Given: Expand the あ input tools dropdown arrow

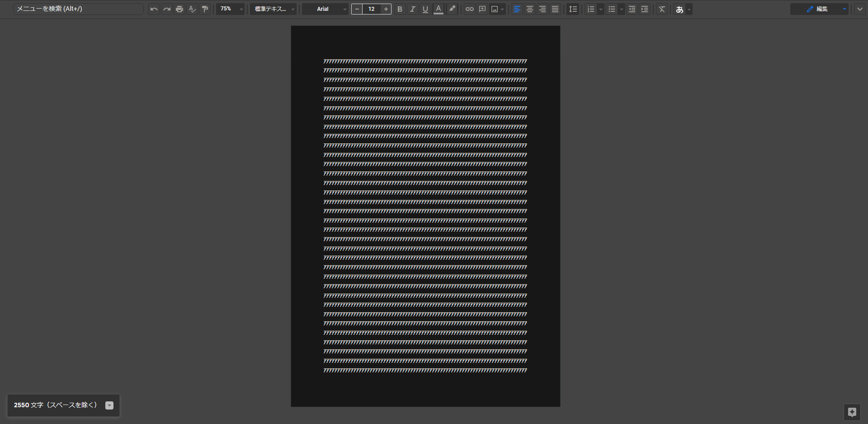Looking at the screenshot, I should [689, 9].
